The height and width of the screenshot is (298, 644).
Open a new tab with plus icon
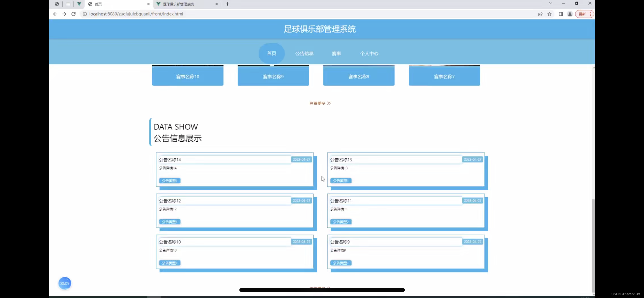[227, 4]
